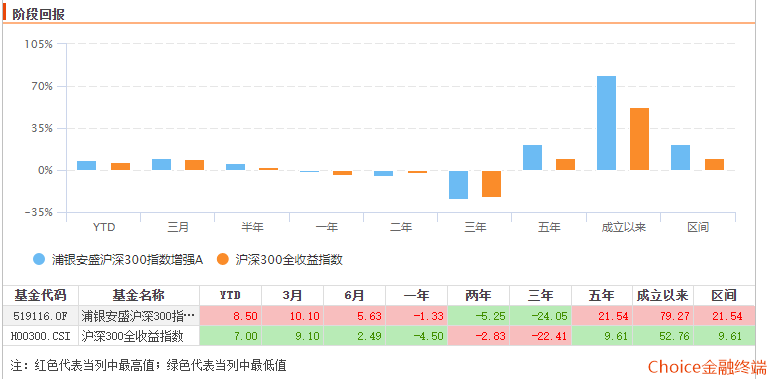Click the 半年 x-axis label
Screen dimensions: 770x379
click(x=252, y=227)
